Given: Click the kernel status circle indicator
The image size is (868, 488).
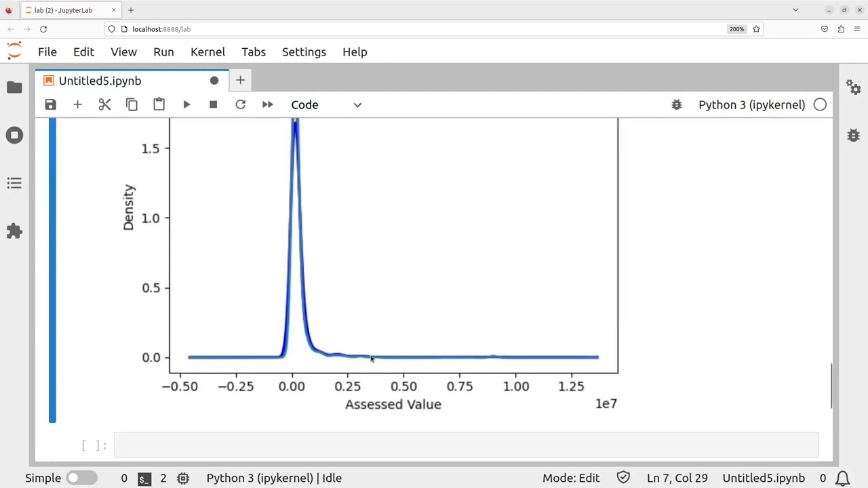Looking at the screenshot, I should 820,105.
